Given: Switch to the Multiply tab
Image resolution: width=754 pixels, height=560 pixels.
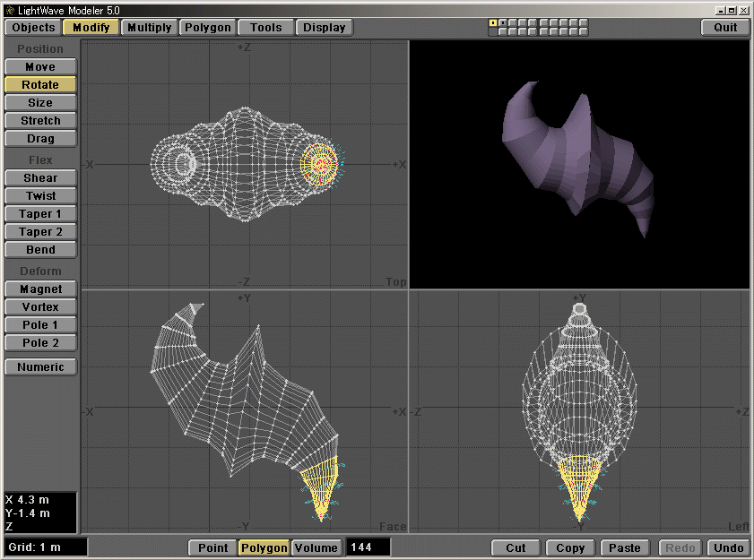Looking at the screenshot, I should point(149,27).
